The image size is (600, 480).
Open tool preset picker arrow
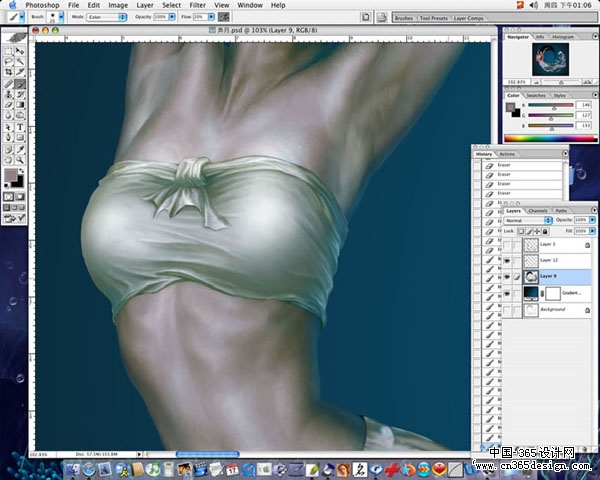pyautogui.click(x=22, y=17)
